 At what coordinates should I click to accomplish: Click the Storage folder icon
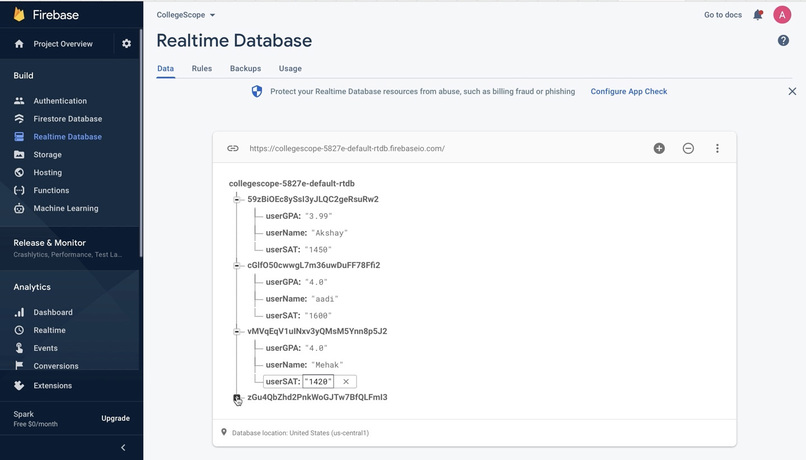tap(19, 155)
